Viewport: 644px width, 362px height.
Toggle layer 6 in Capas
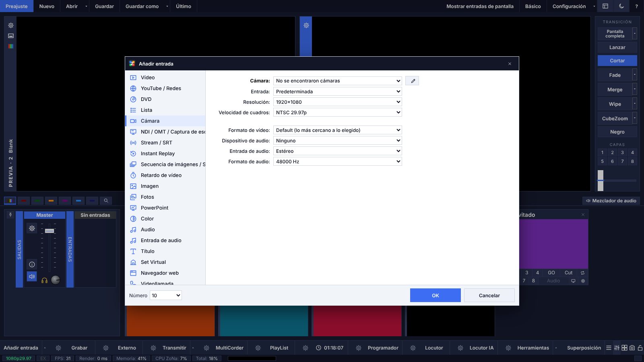pyautogui.click(x=612, y=161)
